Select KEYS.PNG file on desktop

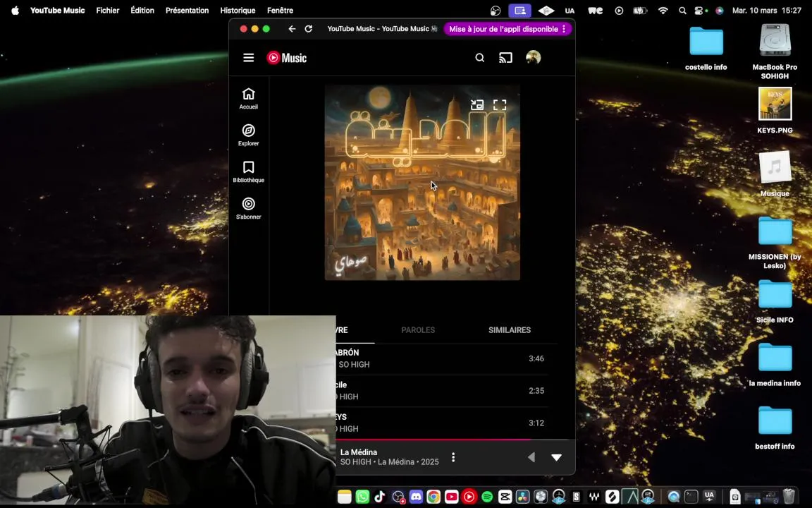(775, 110)
